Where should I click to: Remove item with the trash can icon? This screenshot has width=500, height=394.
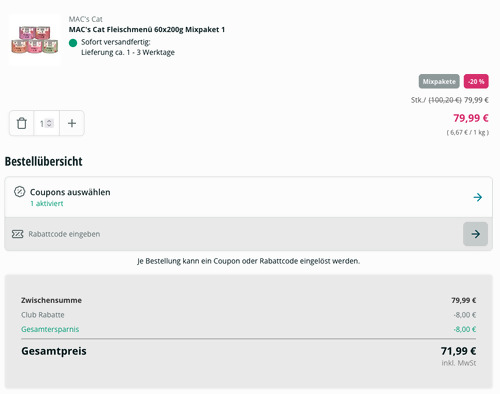(x=22, y=123)
